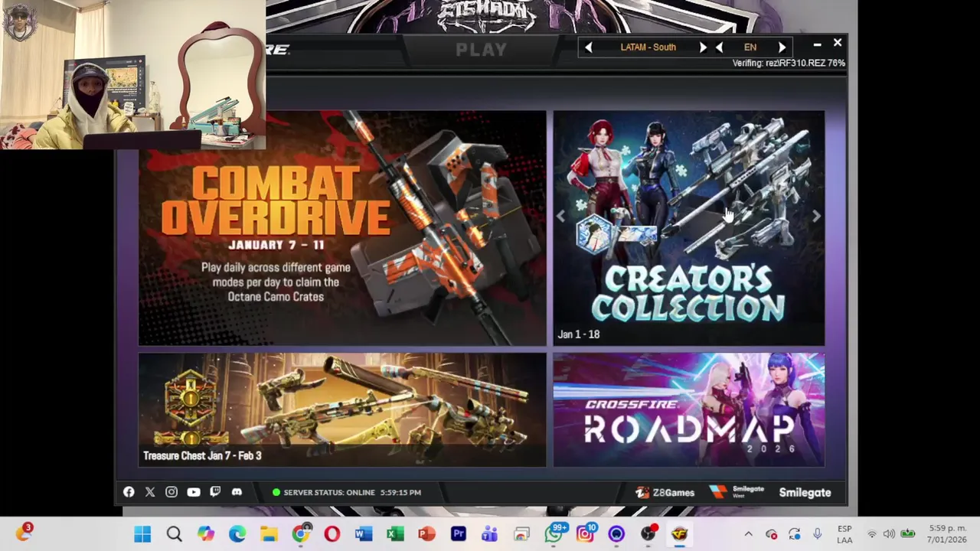Open the X (Twitter) social icon
This screenshot has height=551, width=980.
click(x=150, y=492)
